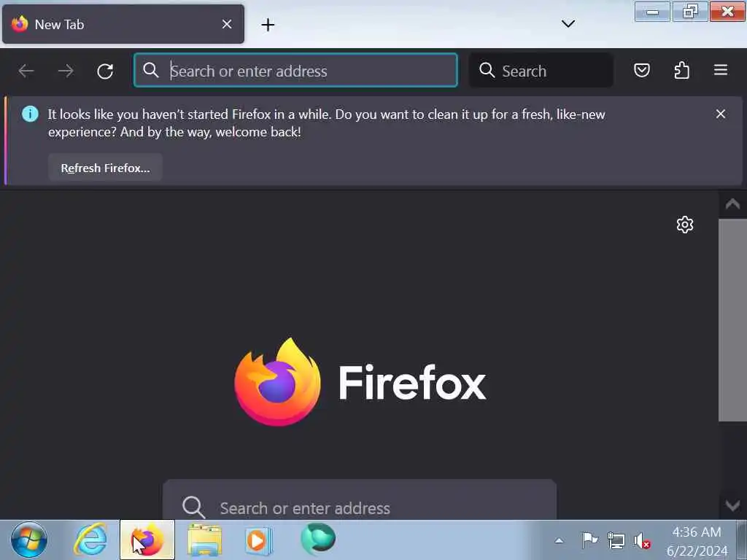The height and width of the screenshot is (560, 747).
Task: Minimize the Firefox window
Action: 652,12
